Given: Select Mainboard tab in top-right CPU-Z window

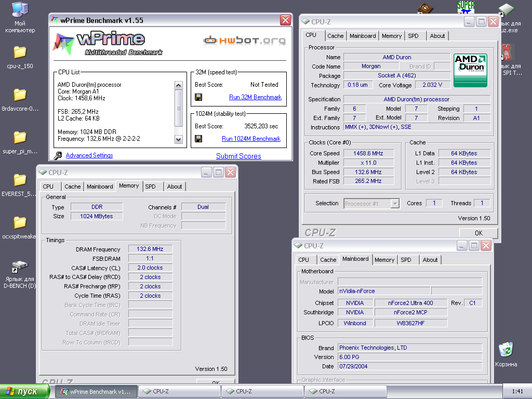Looking at the screenshot, I should pyautogui.click(x=363, y=36).
